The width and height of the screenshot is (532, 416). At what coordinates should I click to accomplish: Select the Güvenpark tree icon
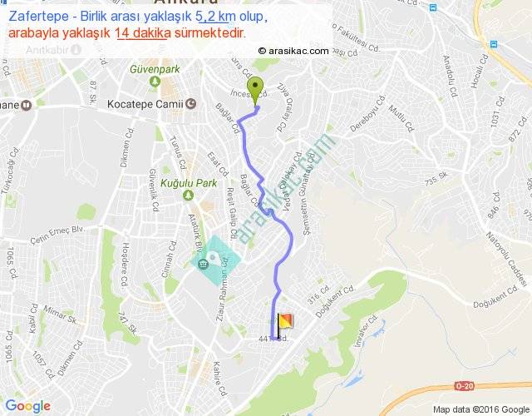click(155, 82)
